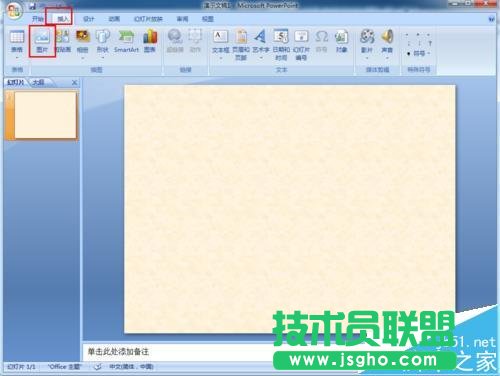The width and height of the screenshot is (500, 376).
Task: Expand the Movie dropdown arrow
Action: point(367,58)
